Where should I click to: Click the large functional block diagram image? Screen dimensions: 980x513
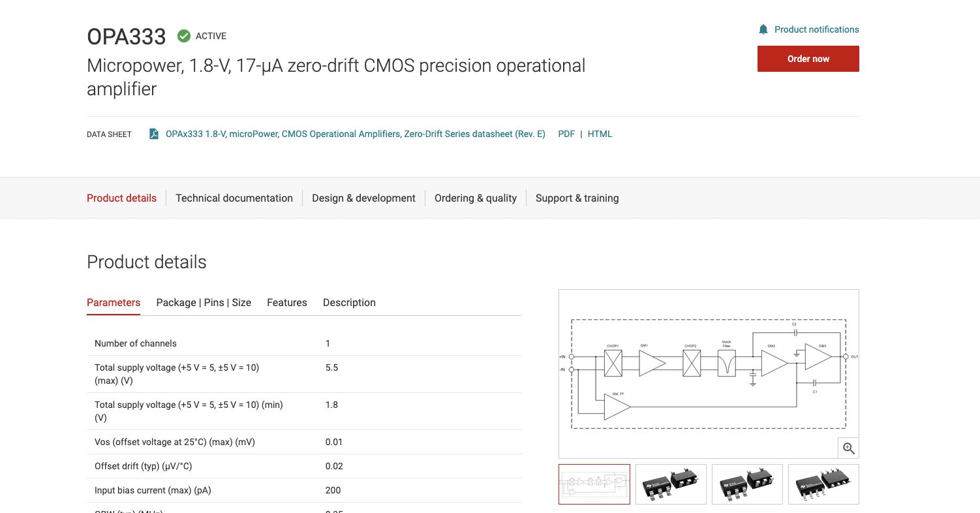point(709,373)
